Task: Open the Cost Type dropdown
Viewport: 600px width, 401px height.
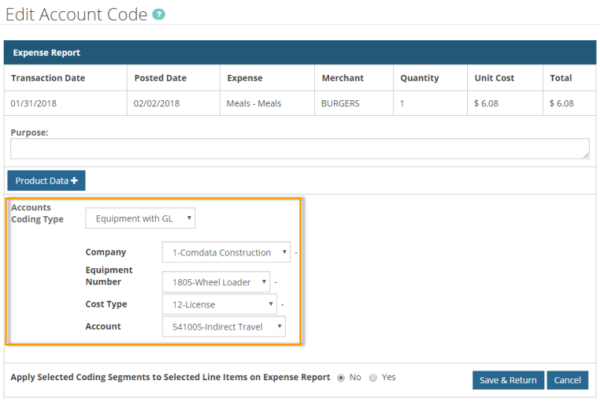Action: click(x=218, y=304)
